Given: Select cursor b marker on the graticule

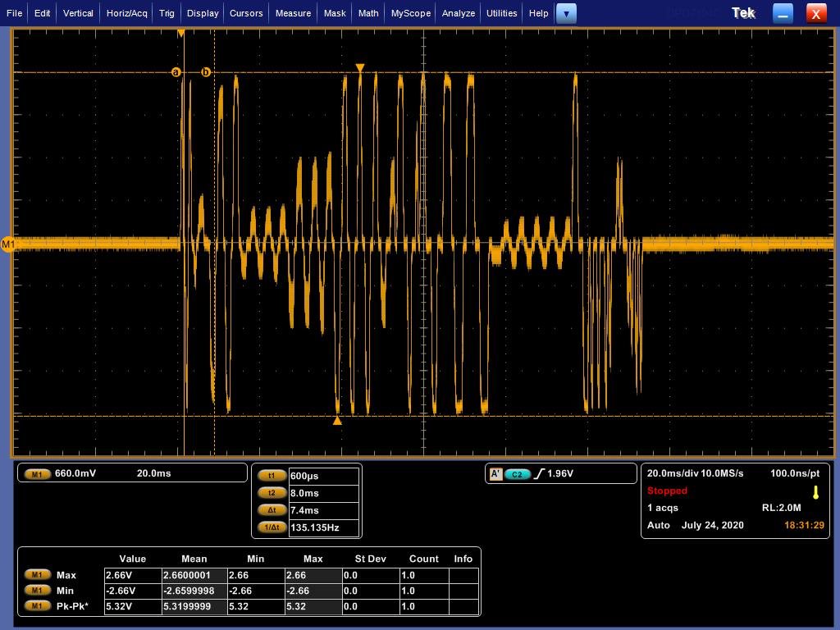Looking at the screenshot, I should pos(206,72).
